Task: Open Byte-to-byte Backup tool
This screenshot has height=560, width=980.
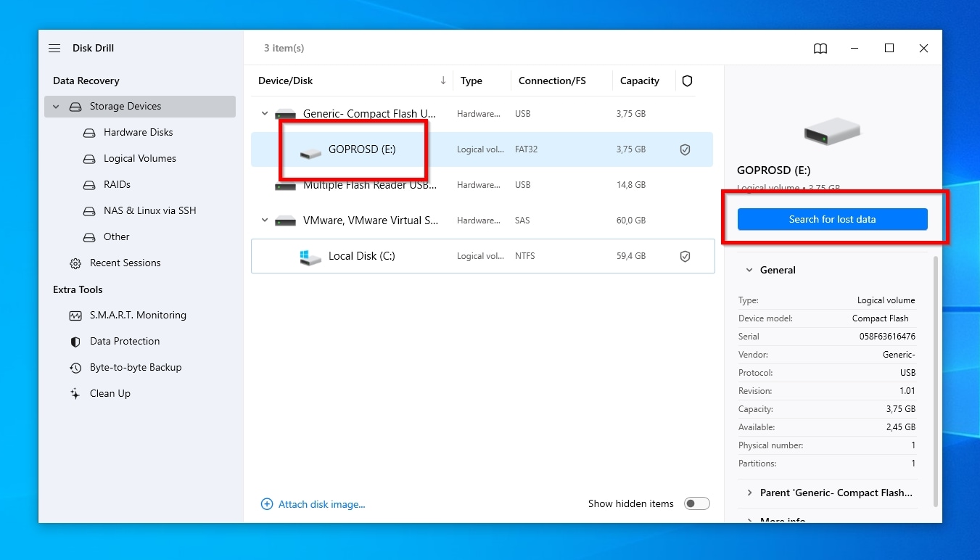Action: coord(136,368)
